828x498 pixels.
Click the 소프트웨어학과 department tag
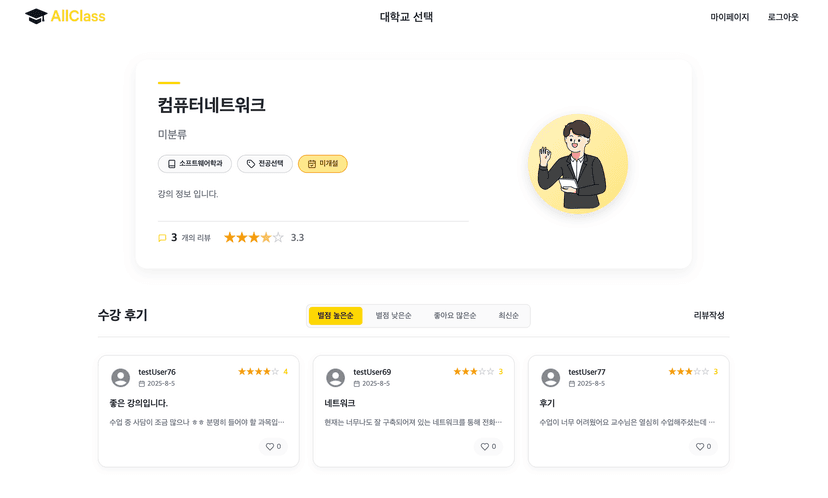click(x=195, y=164)
